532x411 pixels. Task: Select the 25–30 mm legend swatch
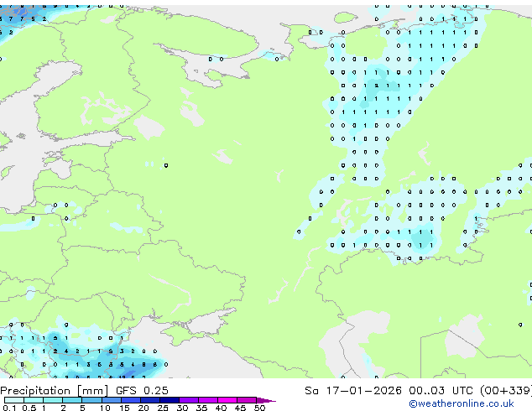tap(170, 400)
